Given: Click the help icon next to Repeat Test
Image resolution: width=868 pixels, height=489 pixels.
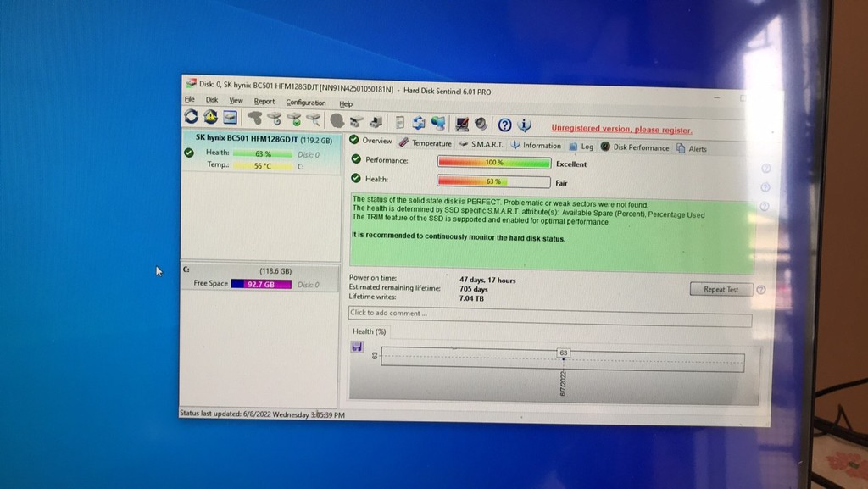Looking at the screenshot, I should 760,290.
